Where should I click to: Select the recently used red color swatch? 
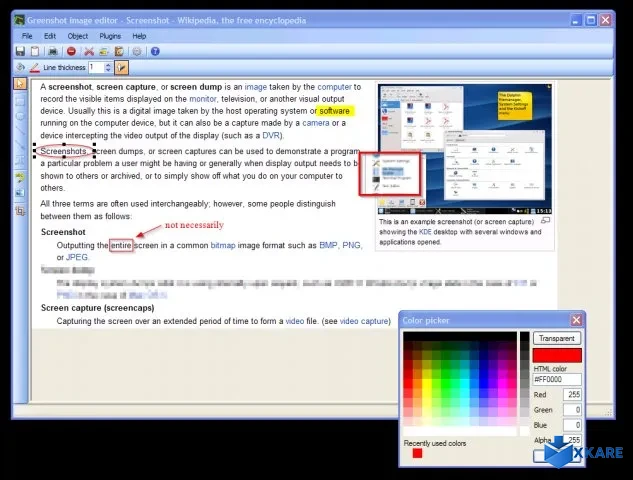(418, 453)
